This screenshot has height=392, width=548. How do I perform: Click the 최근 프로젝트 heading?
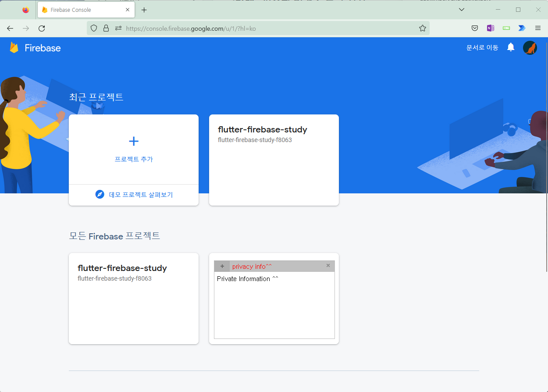click(96, 97)
